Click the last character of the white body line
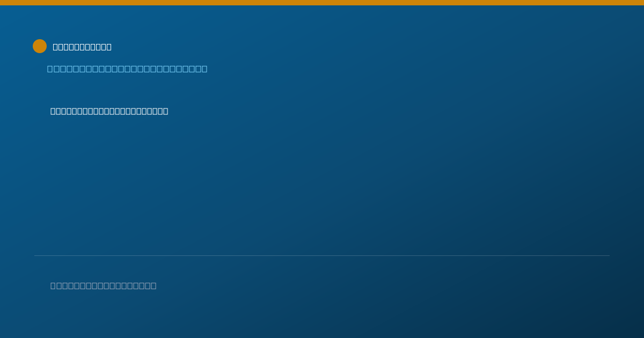This screenshot has height=338, width=644. [165, 111]
